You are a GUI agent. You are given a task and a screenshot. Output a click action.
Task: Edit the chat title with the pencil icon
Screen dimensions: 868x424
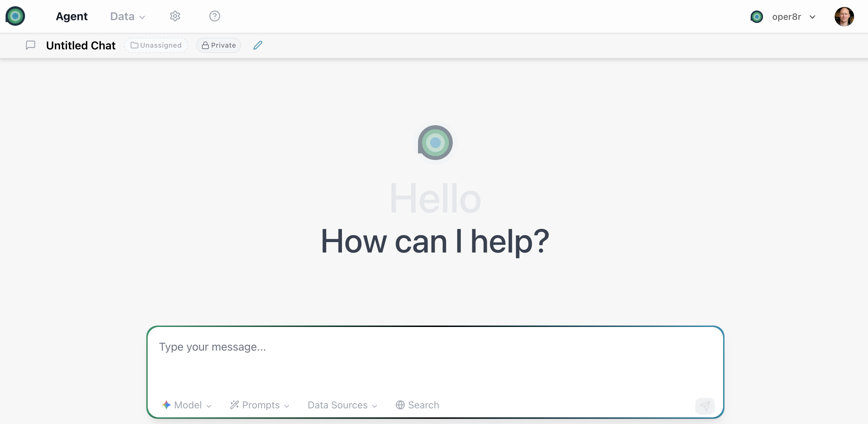coord(258,45)
